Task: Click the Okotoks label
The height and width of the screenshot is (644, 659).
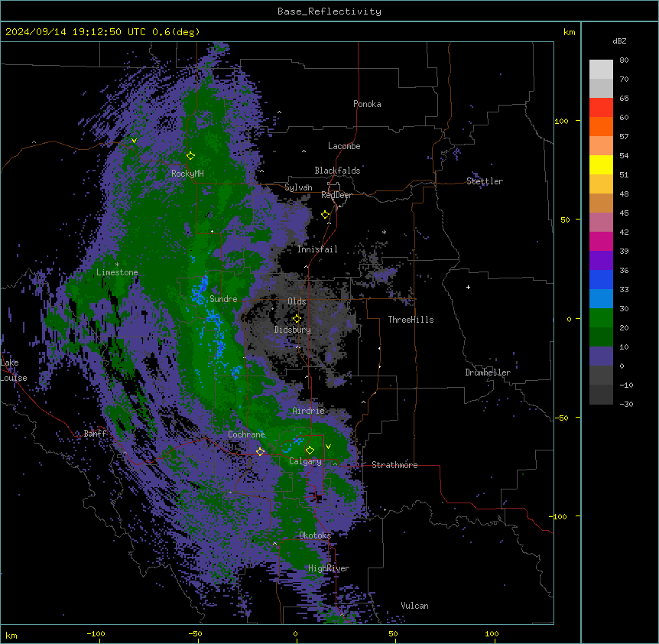Action: [x=315, y=535]
